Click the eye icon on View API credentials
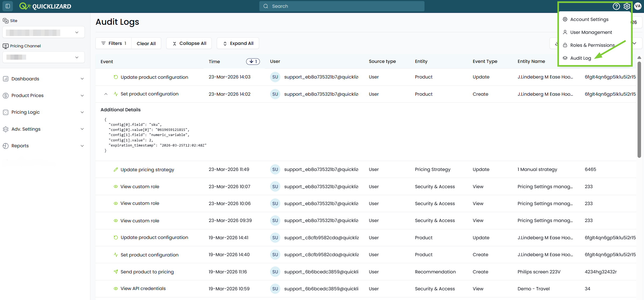Image resolution: width=644 pixels, height=300 pixels. 116,289
